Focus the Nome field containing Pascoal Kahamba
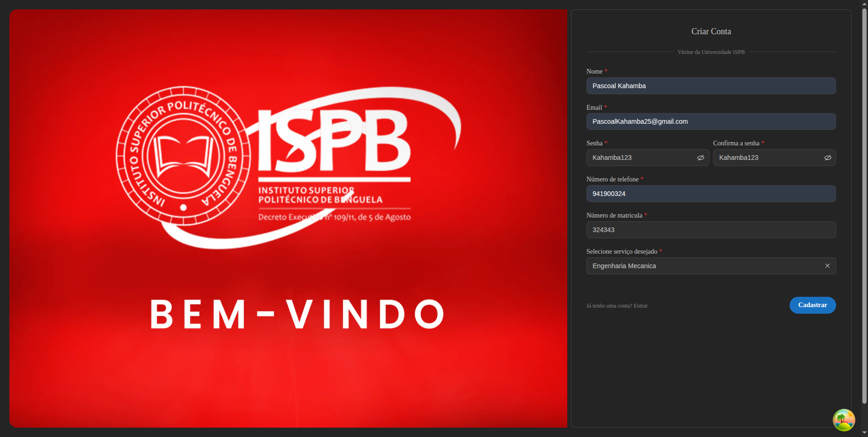Viewport: 868px width, 437px height. [x=711, y=86]
